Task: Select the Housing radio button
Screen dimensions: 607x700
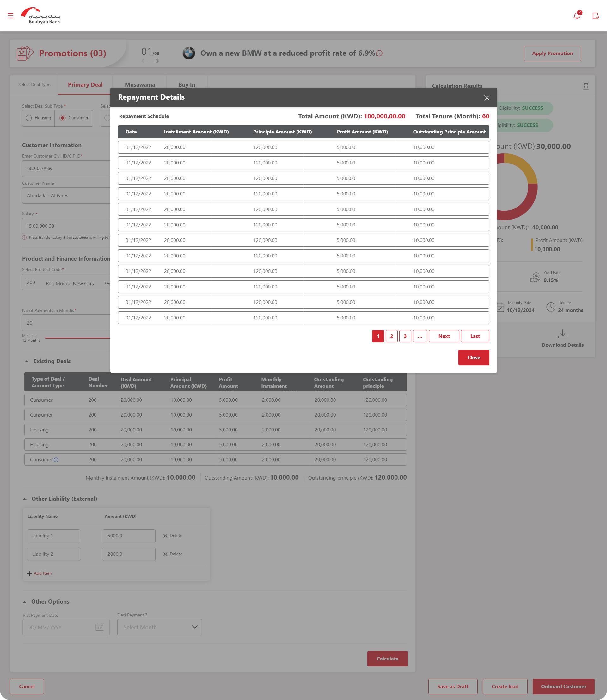Action: [x=29, y=118]
